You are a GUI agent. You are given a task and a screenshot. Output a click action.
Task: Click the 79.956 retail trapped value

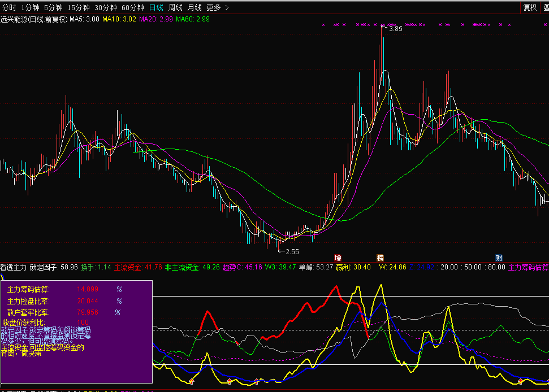pos(88,312)
